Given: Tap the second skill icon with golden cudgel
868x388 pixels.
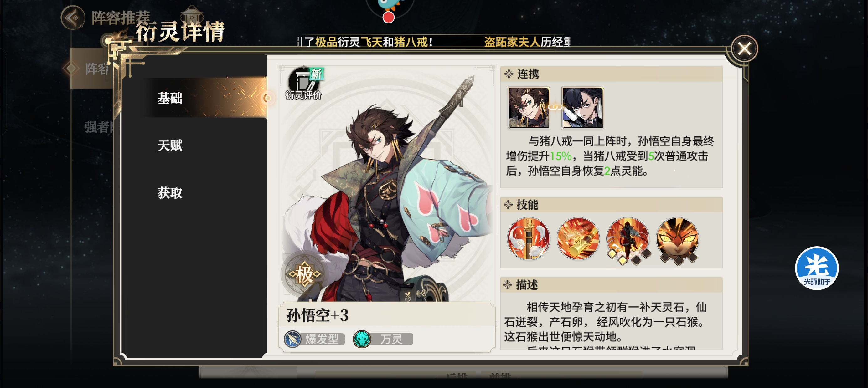Looking at the screenshot, I should (x=578, y=238).
